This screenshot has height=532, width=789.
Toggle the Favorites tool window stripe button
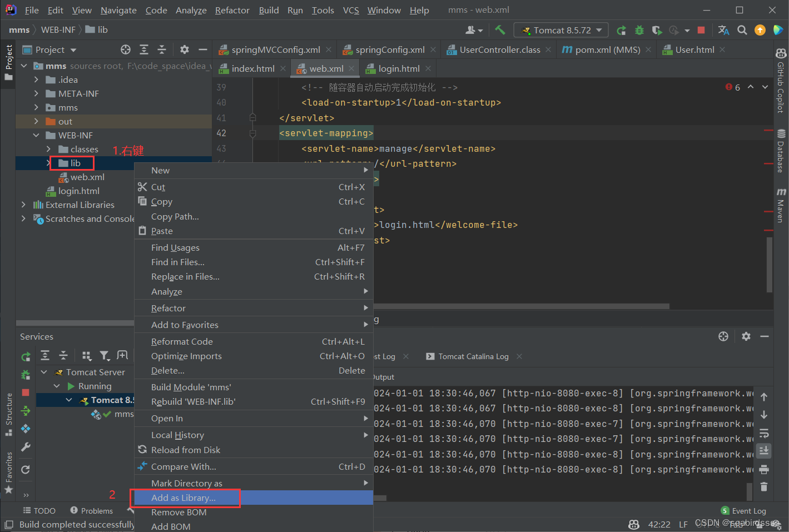point(8,473)
